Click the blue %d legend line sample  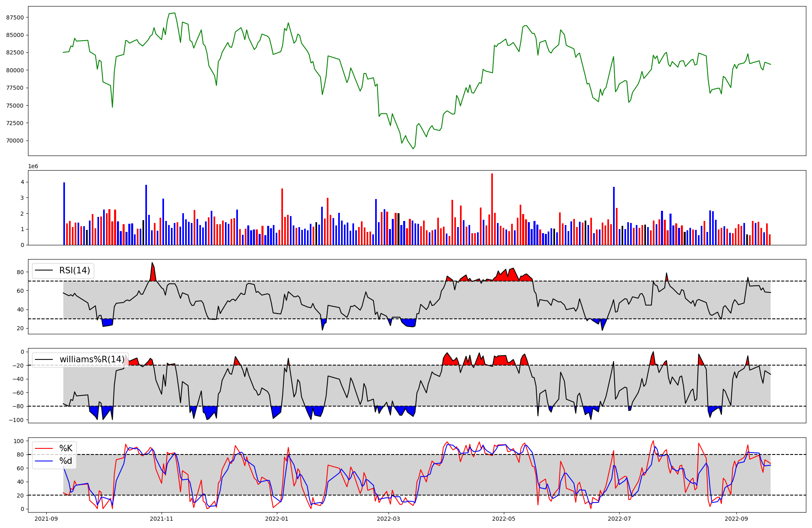(44, 461)
